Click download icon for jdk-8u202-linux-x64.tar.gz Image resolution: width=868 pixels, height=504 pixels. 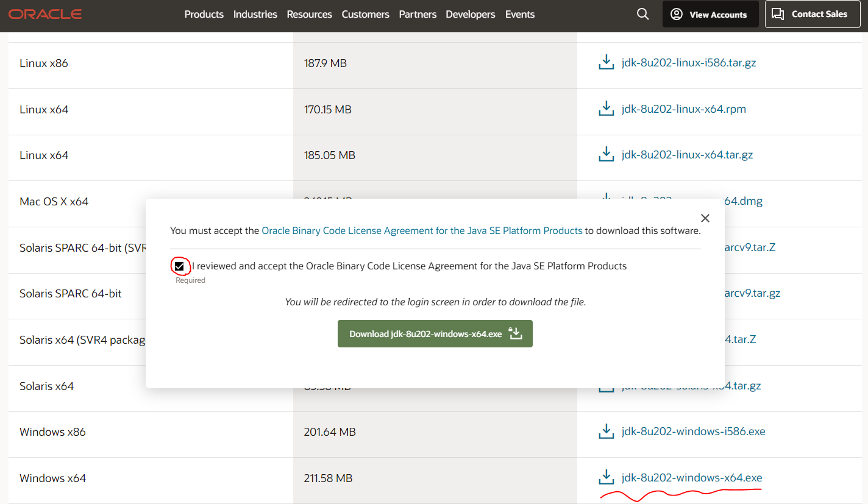point(606,154)
